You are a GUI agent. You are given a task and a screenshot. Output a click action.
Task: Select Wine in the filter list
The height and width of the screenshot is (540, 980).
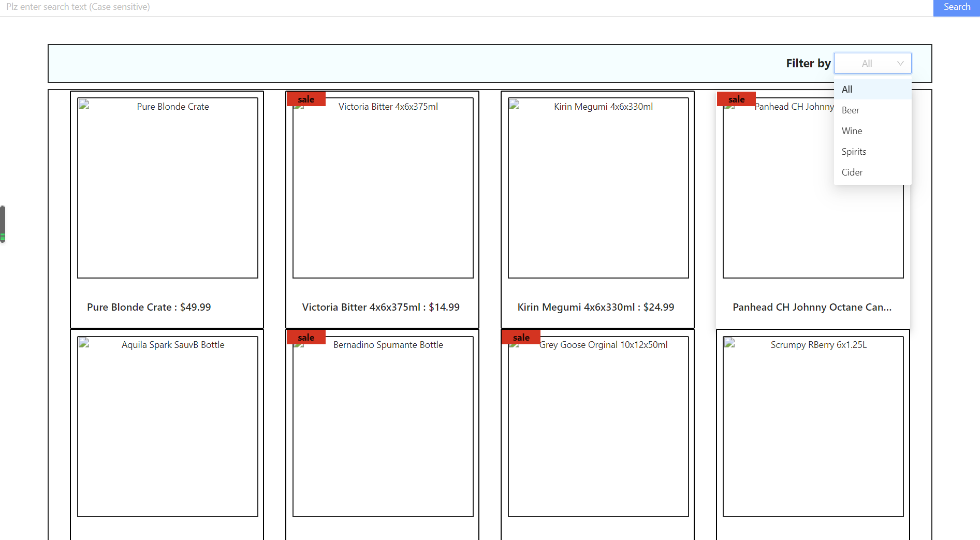[x=872, y=130]
